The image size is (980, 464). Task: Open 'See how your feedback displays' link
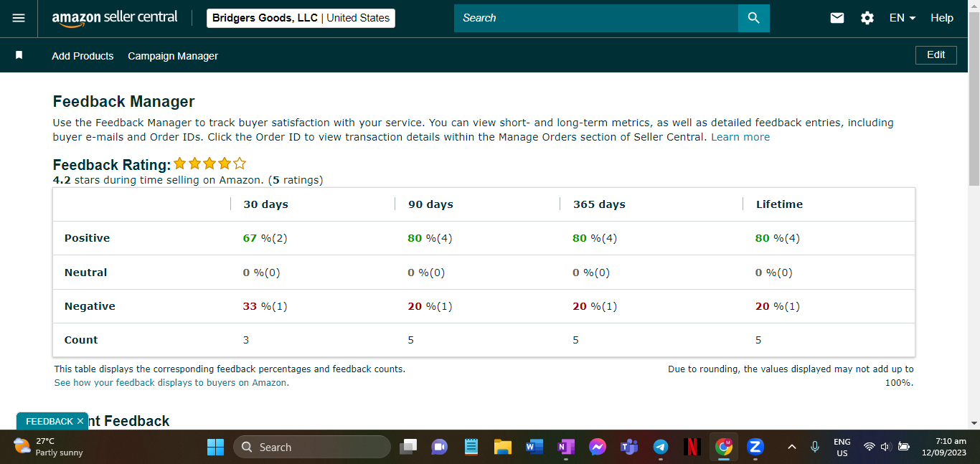(x=171, y=383)
